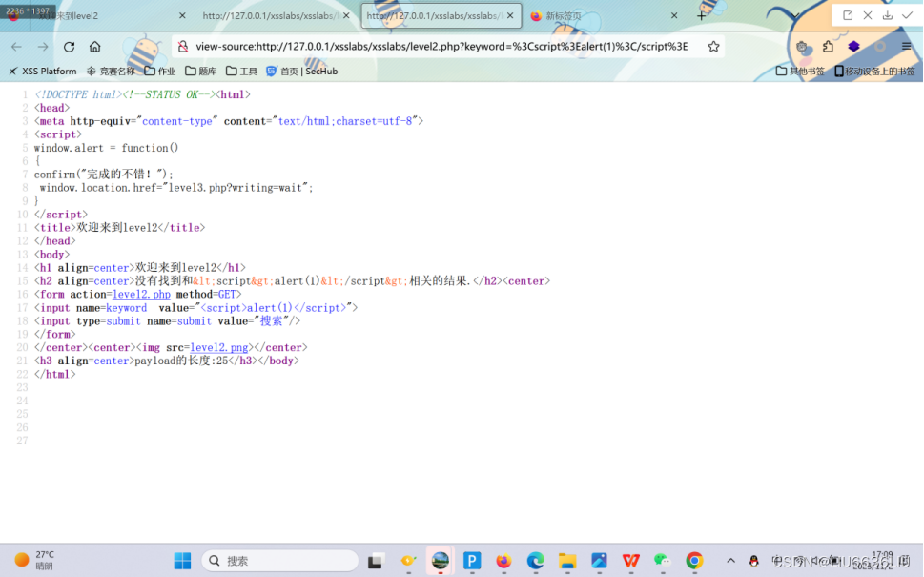Confirm the capture with the checkmark icon

tap(908, 15)
